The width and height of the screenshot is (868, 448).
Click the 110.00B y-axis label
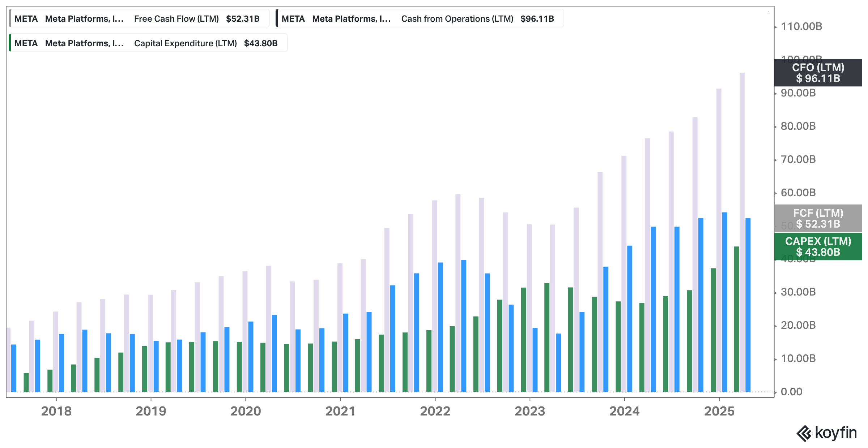801,26
